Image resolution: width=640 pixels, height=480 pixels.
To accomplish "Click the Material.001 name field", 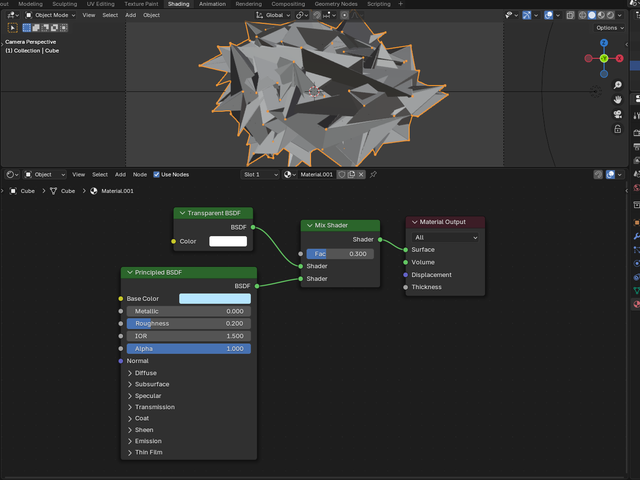I will tap(316, 175).
